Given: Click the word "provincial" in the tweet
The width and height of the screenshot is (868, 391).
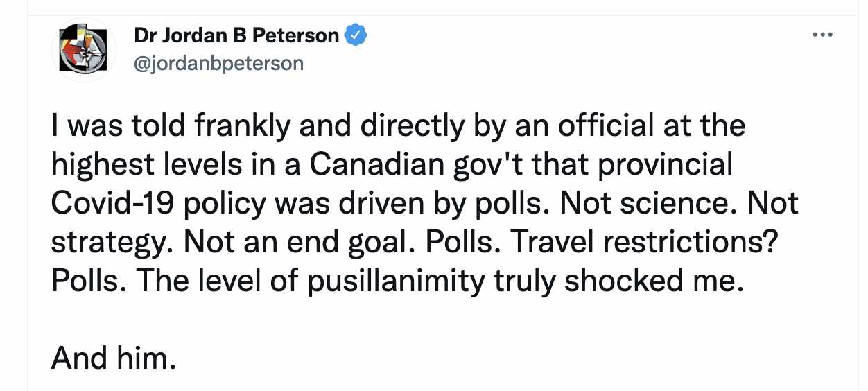Looking at the screenshot, I should [663, 165].
